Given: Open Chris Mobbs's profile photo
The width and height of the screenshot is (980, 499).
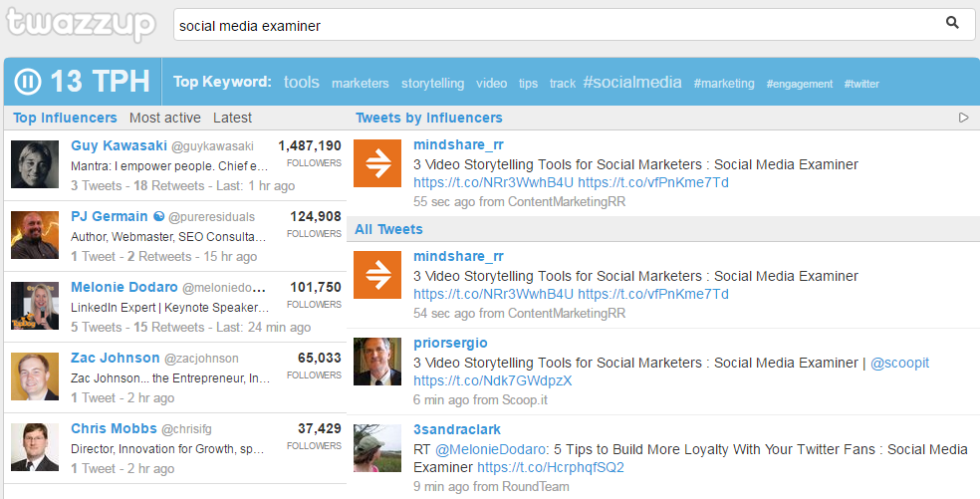Looking at the screenshot, I should tap(35, 447).
